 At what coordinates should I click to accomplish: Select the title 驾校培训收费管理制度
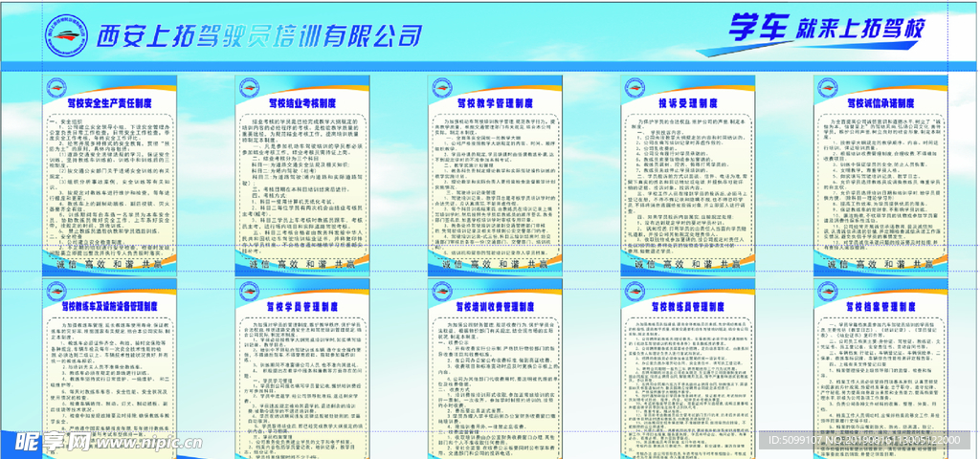(495, 307)
